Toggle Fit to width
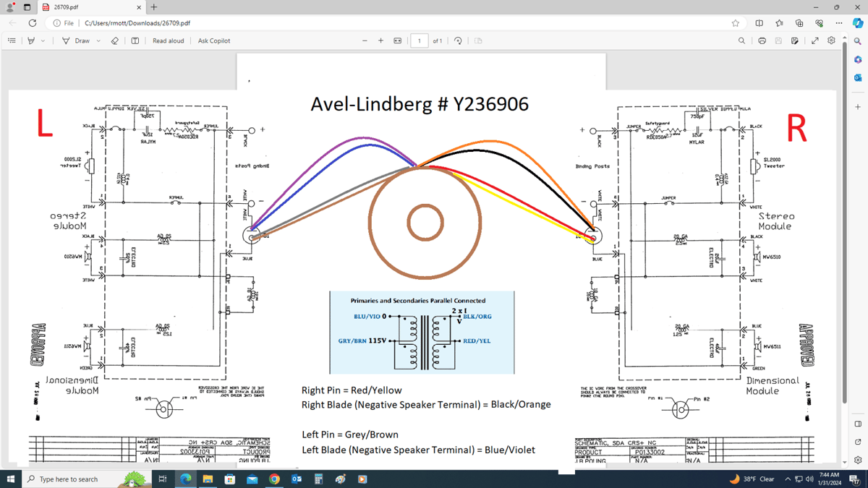Viewport: 868px width, 488px height. pyautogui.click(x=398, y=41)
